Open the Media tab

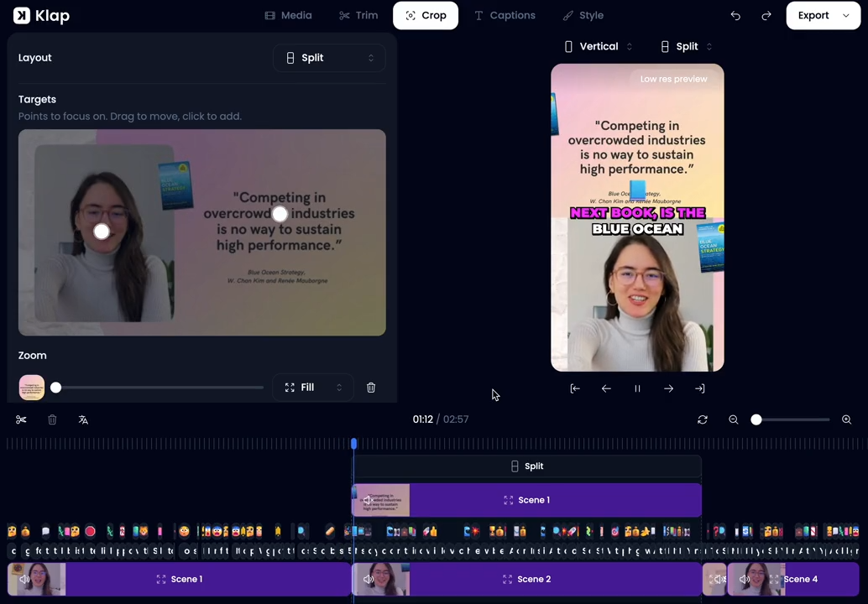pos(289,15)
